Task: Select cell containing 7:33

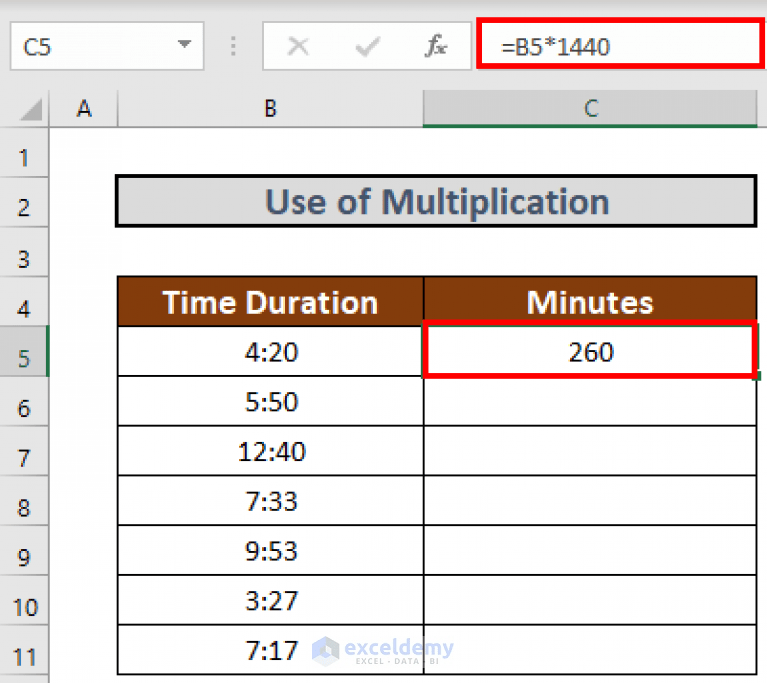Action: (271, 501)
